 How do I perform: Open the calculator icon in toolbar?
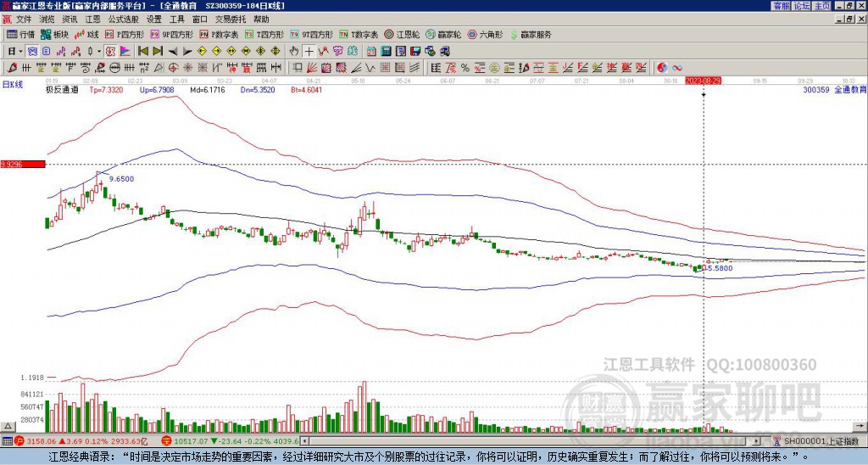pyautogui.click(x=387, y=52)
